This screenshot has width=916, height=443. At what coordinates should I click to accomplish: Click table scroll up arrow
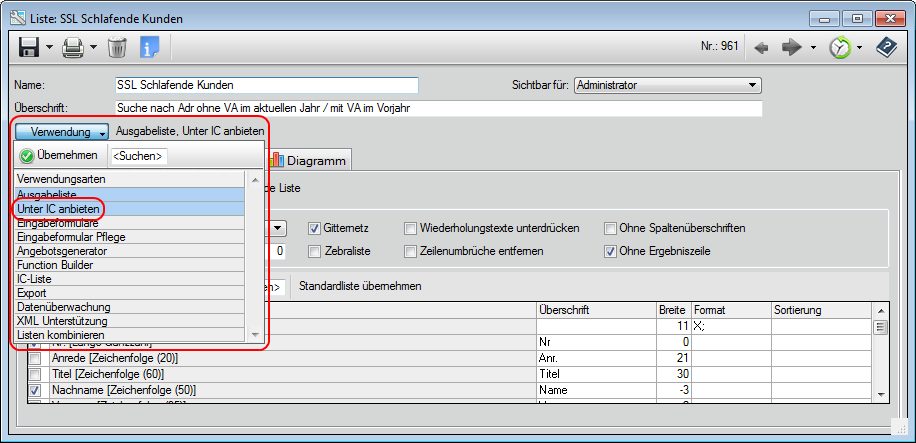(881, 310)
